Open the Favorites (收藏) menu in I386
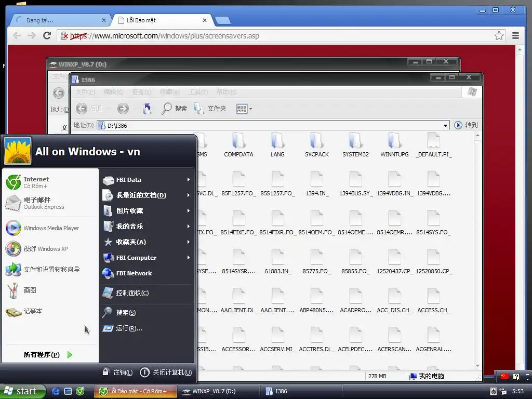This screenshot has width=532, height=399. 170,92
